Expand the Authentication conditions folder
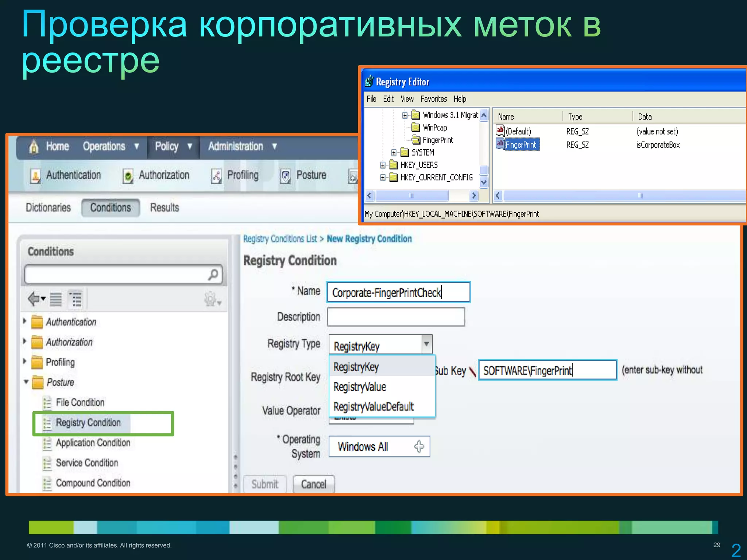 25,321
